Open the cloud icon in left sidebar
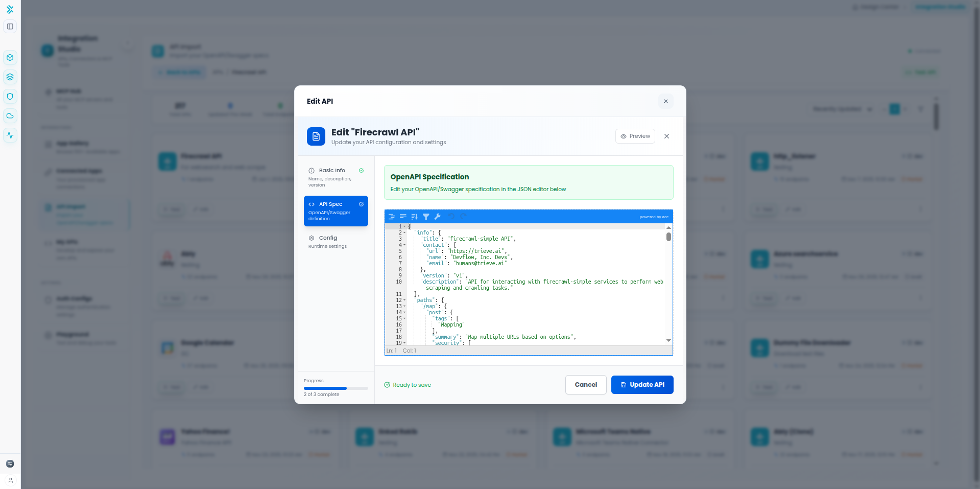 pyautogui.click(x=10, y=116)
